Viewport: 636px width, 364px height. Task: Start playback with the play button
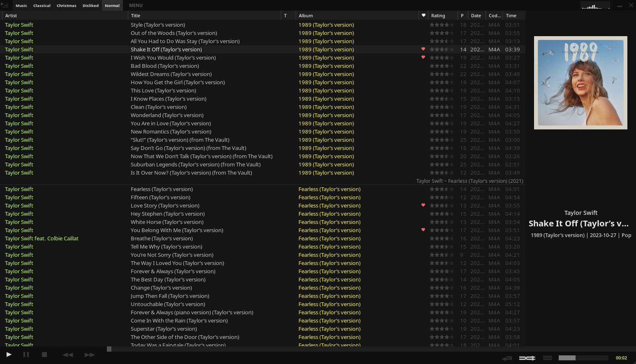tap(9, 355)
